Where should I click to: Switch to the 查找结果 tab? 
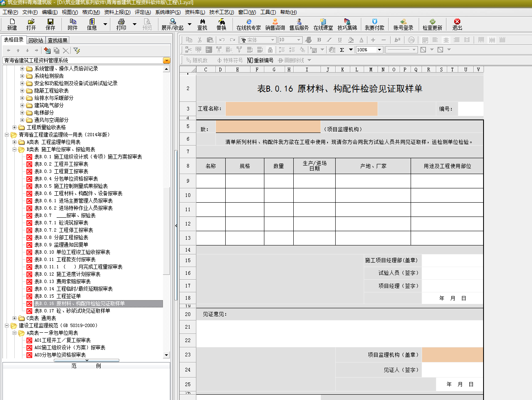click(x=57, y=40)
